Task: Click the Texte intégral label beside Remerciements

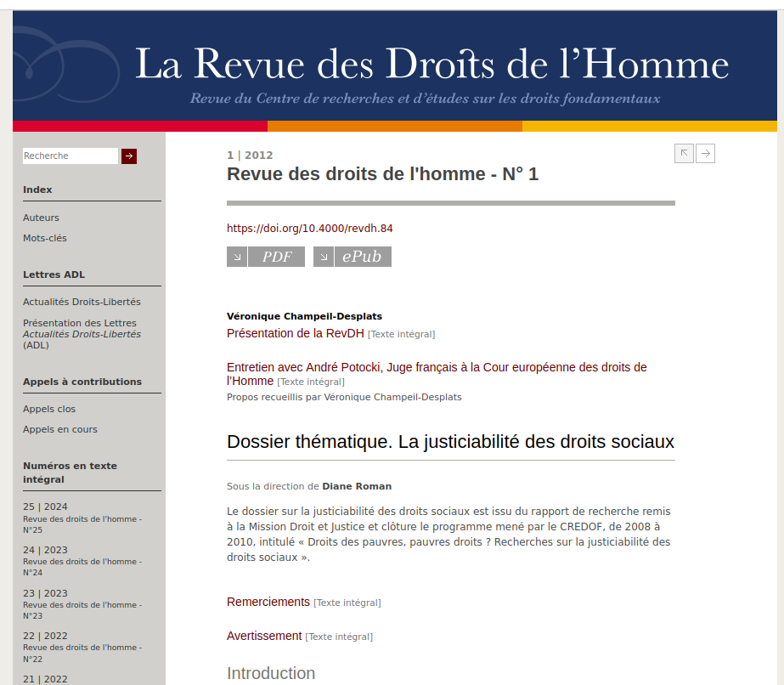Action: (347, 603)
